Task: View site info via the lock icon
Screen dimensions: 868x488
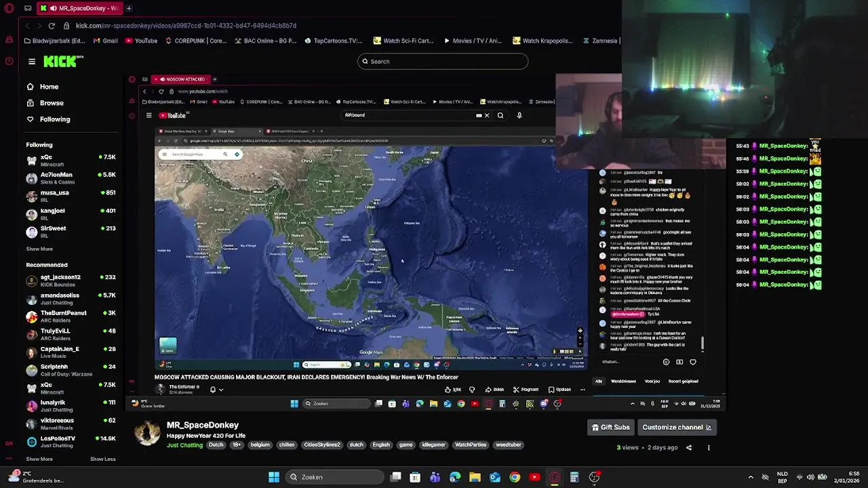Action: (66, 26)
